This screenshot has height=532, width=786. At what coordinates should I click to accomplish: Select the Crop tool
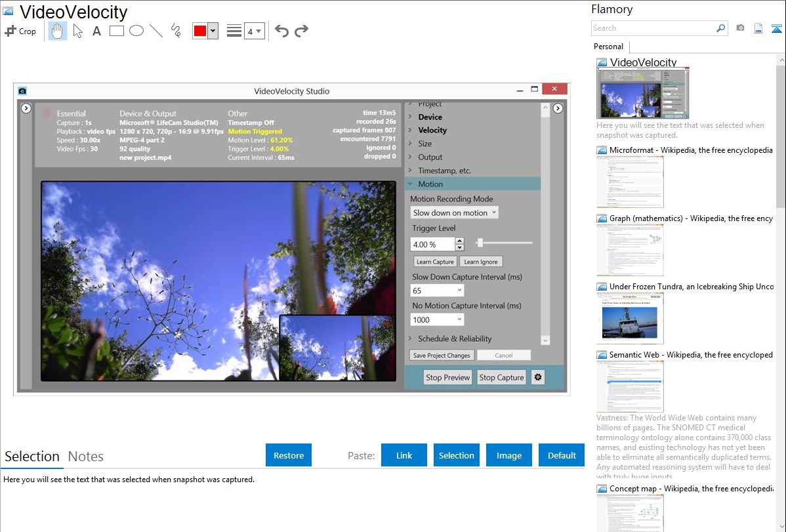20,31
